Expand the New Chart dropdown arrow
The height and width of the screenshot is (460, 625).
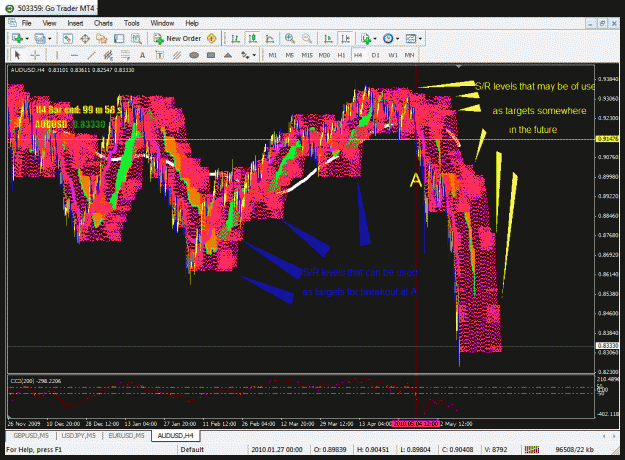tap(27, 39)
